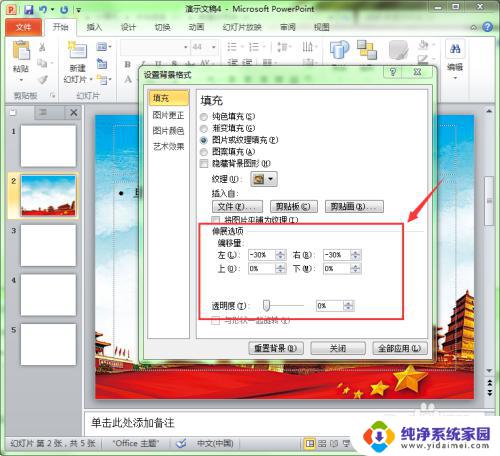Click the binoculars Editing icon
This screenshot has height=456, width=500.
pos(455,49)
